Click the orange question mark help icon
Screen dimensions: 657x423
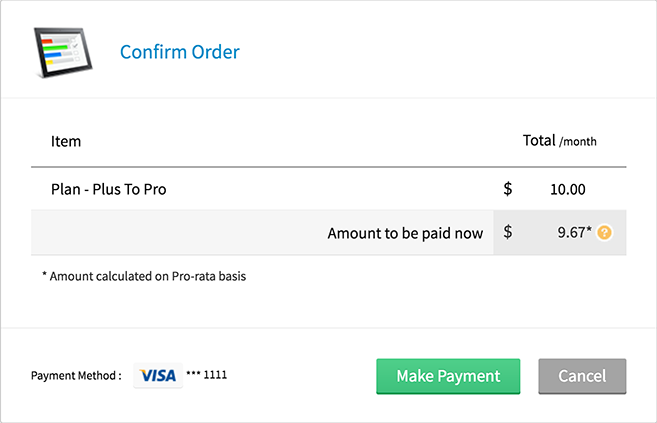coord(604,232)
